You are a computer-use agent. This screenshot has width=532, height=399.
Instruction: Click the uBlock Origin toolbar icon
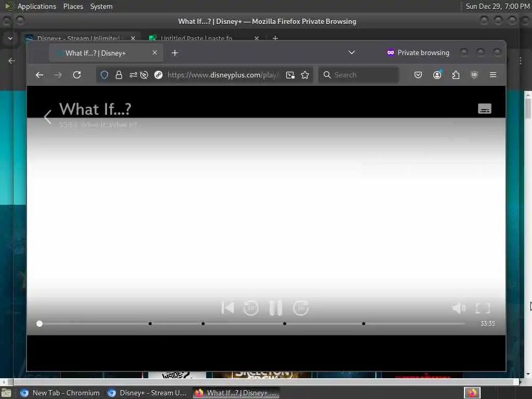(474, 75)
